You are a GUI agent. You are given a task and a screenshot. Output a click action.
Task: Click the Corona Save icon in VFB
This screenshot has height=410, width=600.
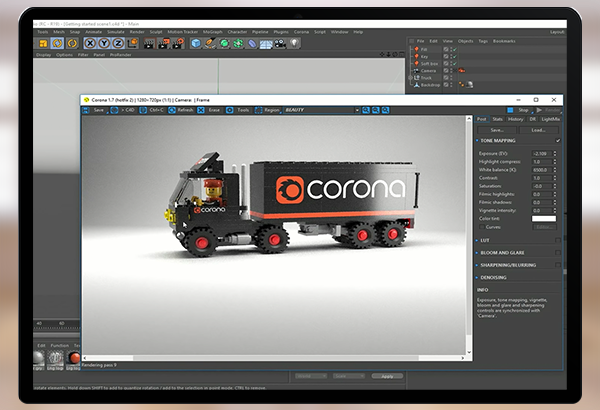click(x=86, y=110)
